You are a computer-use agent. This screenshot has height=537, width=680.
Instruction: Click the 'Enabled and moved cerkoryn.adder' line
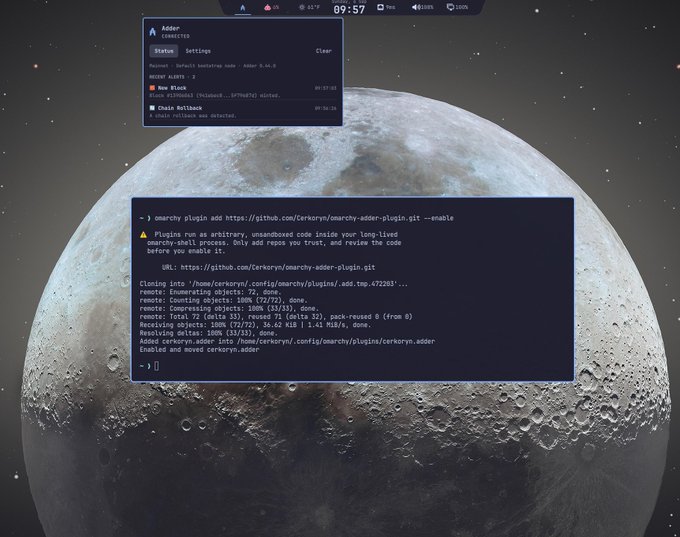coord(199,350)
